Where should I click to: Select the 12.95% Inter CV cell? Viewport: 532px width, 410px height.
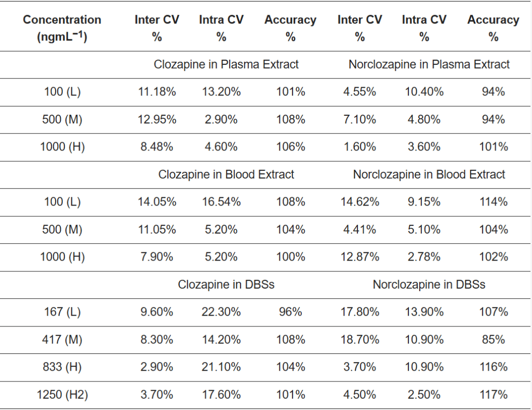(157, 119)
